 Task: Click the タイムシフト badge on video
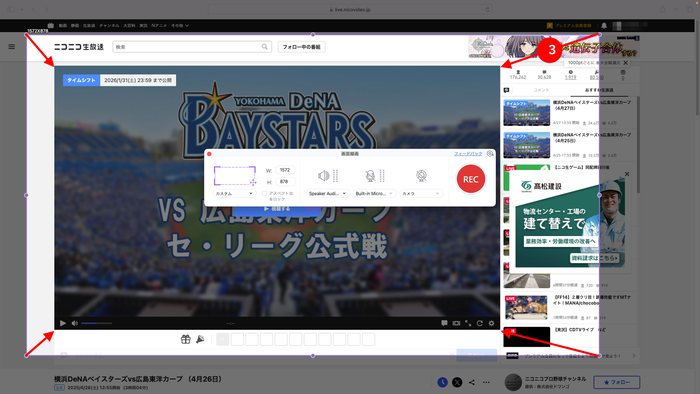(81, 80)
